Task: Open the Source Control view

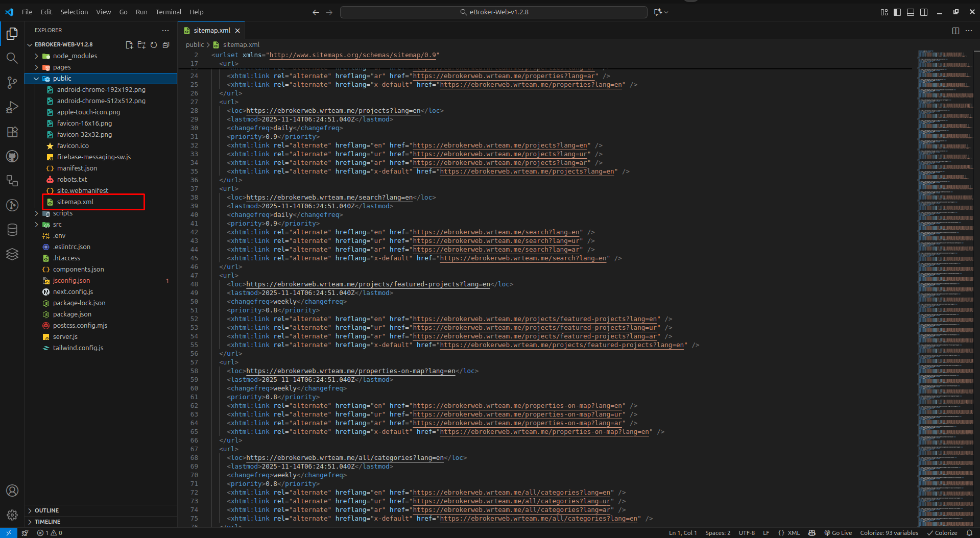Action: (12, 82)
